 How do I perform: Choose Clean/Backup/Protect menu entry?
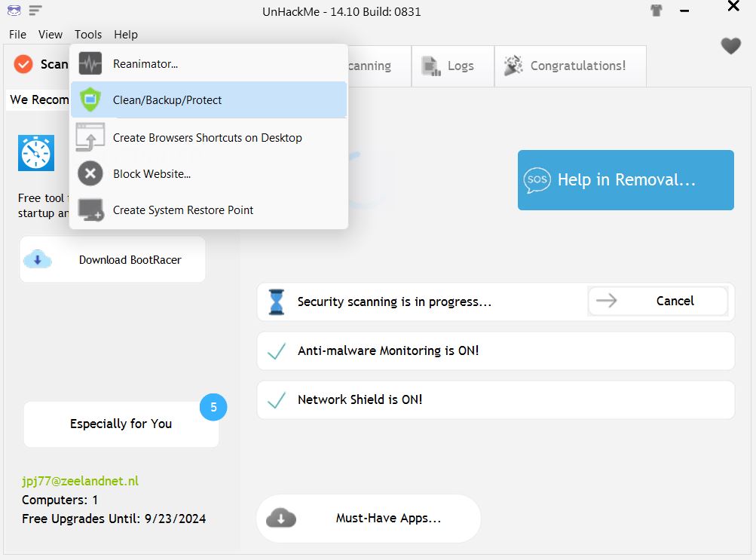coord(209,99)
